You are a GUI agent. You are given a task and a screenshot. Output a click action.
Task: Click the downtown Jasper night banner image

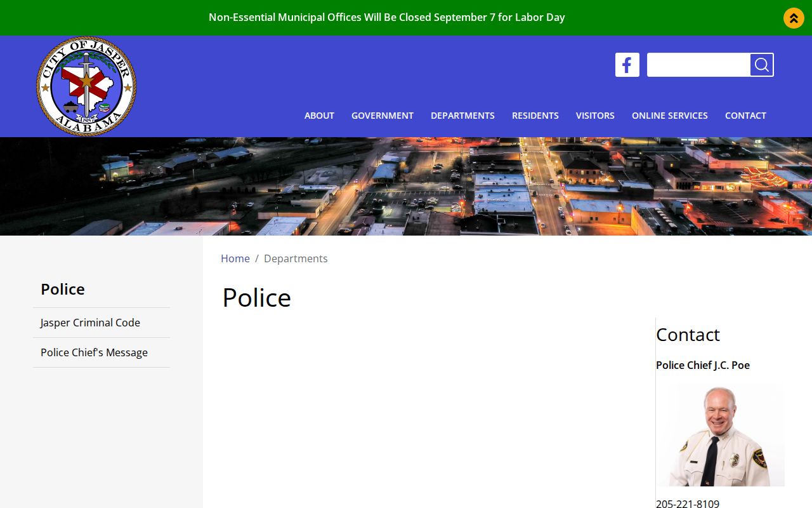tap(406, 186)
